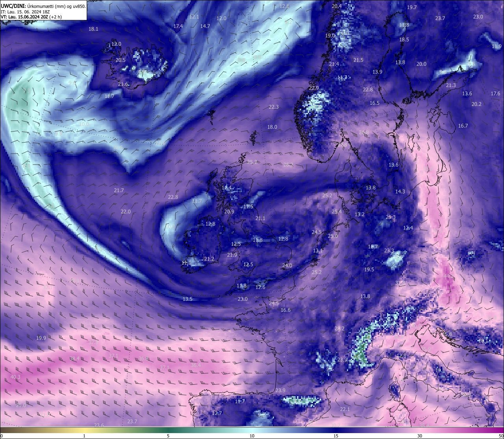Click the 22.1 value label
This screenshot has height=439, width=504.
click(x=345, y=409)
